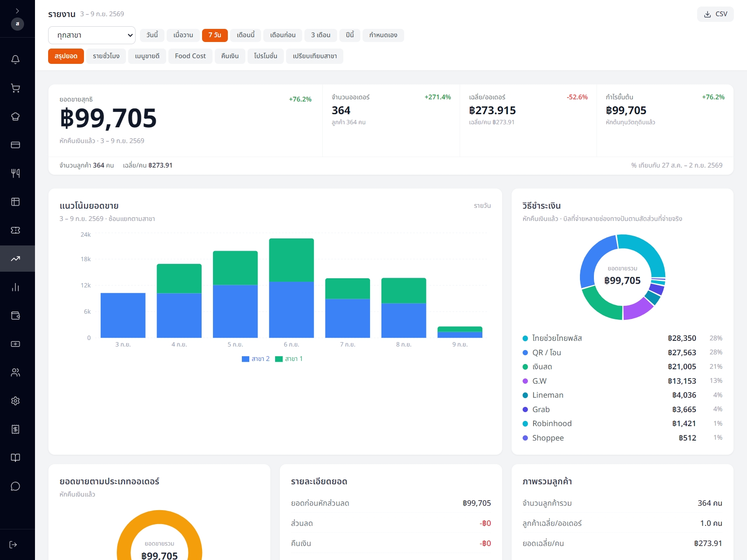Switch to the รายชั่วโมง tab

(106, 56)
